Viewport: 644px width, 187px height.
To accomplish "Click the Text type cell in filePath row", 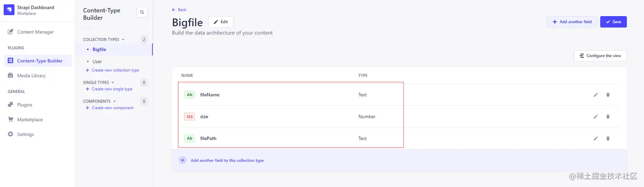I will click(x=362, y=138).
